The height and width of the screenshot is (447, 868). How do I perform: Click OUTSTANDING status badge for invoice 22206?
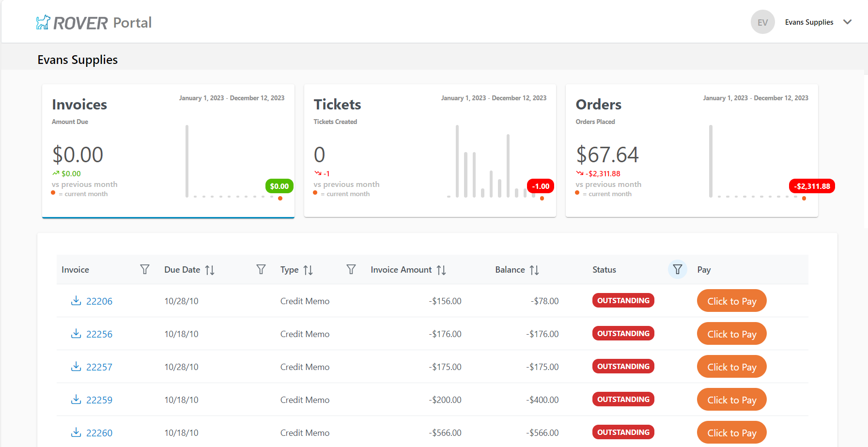(x=623, y=300)
